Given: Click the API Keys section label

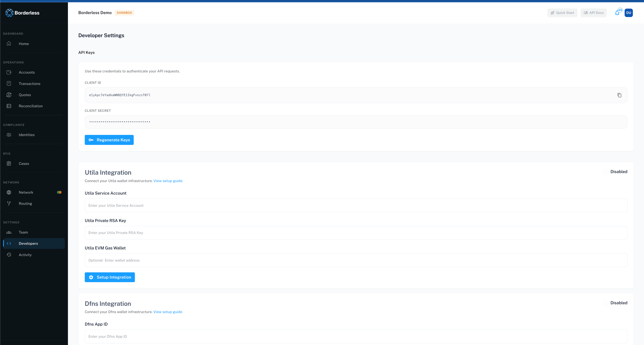Looking at the screenshot, I should tap(87, 52).
